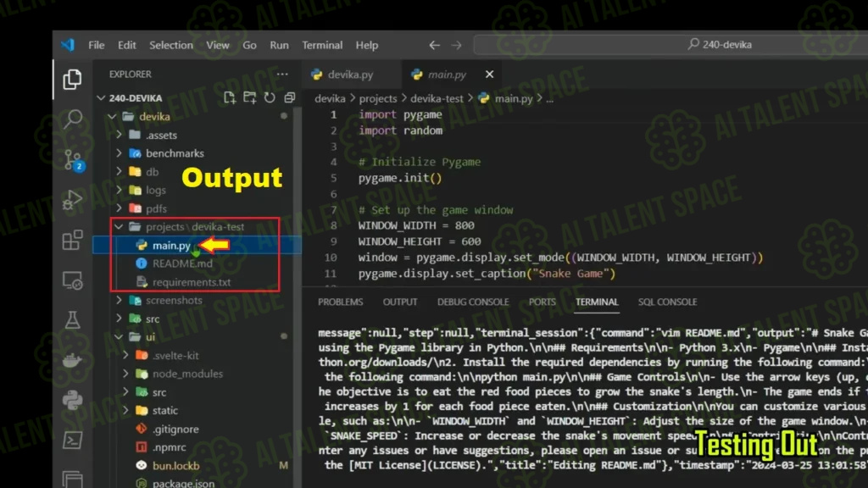The height and width of the screenshot is (488, 868).
Task: Show the SQL CONSOLE panel tab
Action: coord(668,302)
